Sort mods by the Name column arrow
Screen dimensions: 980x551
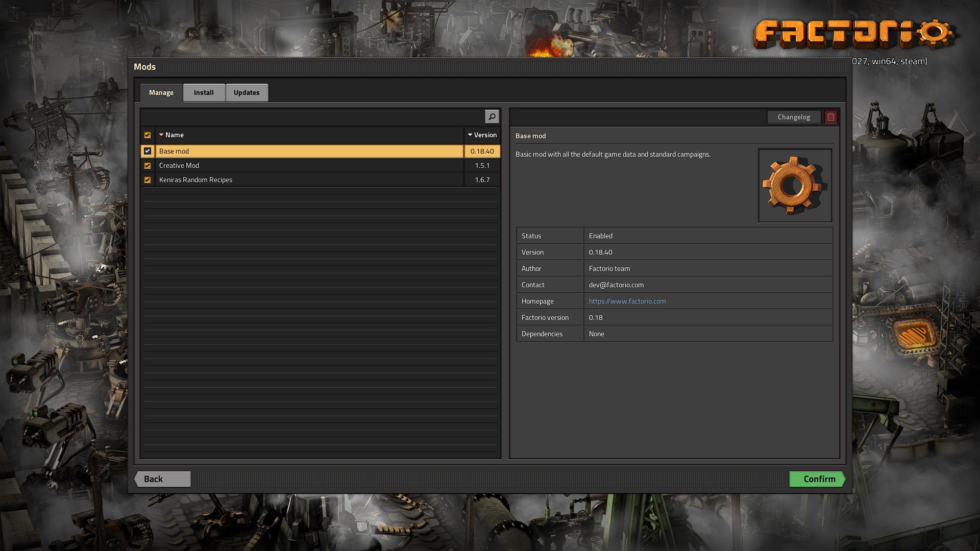(161, 135)
